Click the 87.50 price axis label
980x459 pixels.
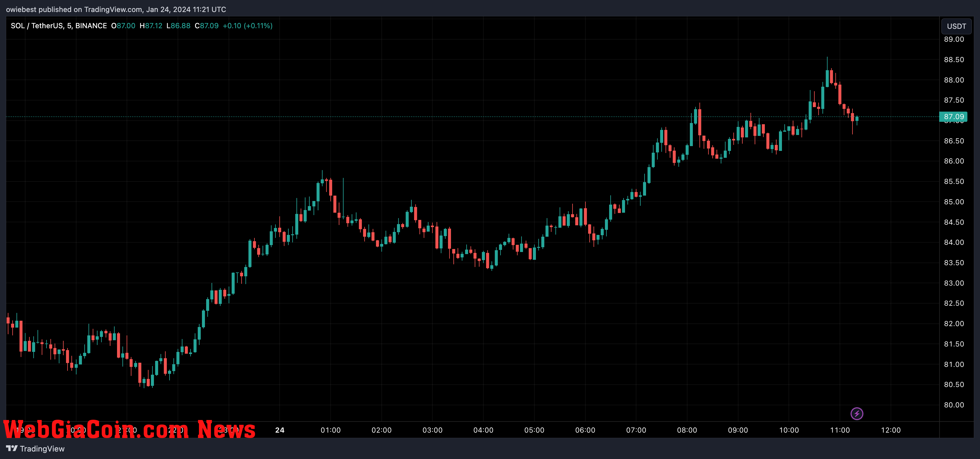[954, 100]
